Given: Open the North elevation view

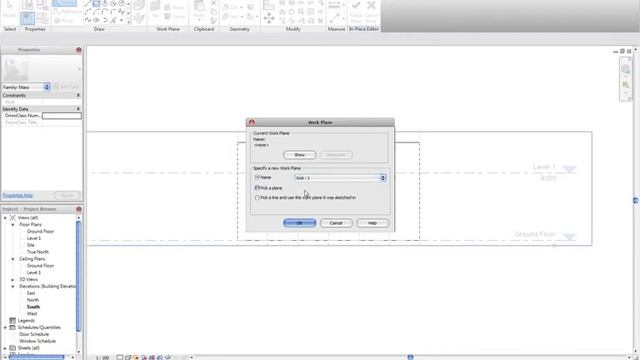Looking at the screenshot, I should [33, 300].
